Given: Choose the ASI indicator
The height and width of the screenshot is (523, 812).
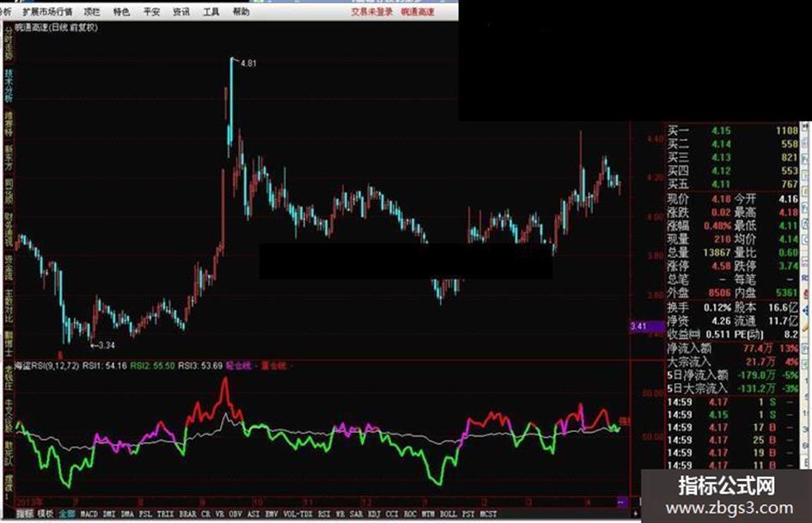Looking at the screenshot, I should [x=253, y=514].
